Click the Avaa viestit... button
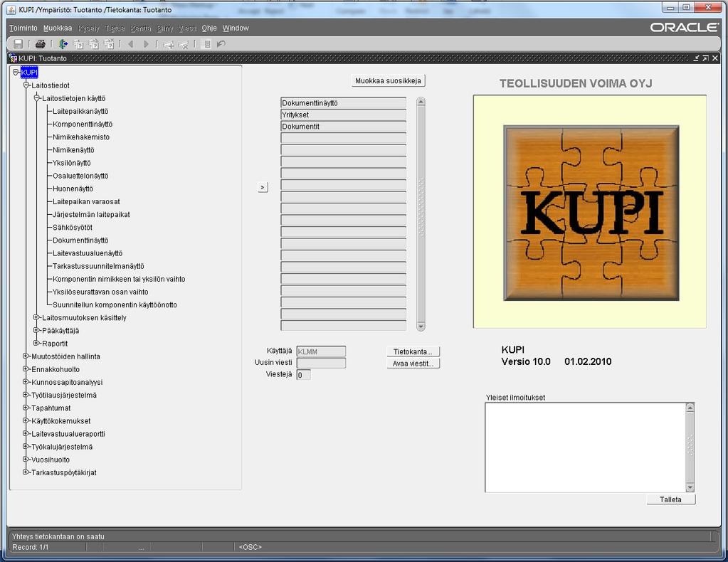728x562 pixels. 413,364
